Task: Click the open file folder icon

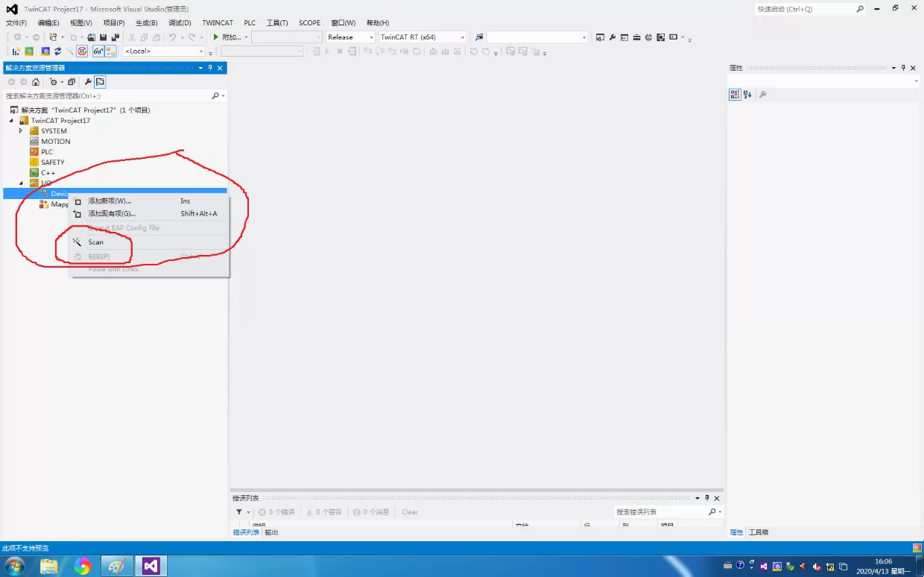Action: tap(91, 37)
